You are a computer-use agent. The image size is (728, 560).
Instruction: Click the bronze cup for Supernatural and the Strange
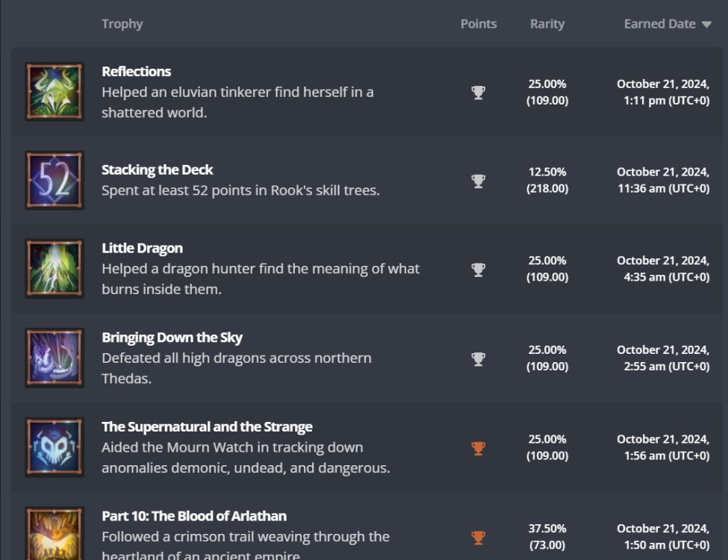pyautogui.click(x=479, y=448)
